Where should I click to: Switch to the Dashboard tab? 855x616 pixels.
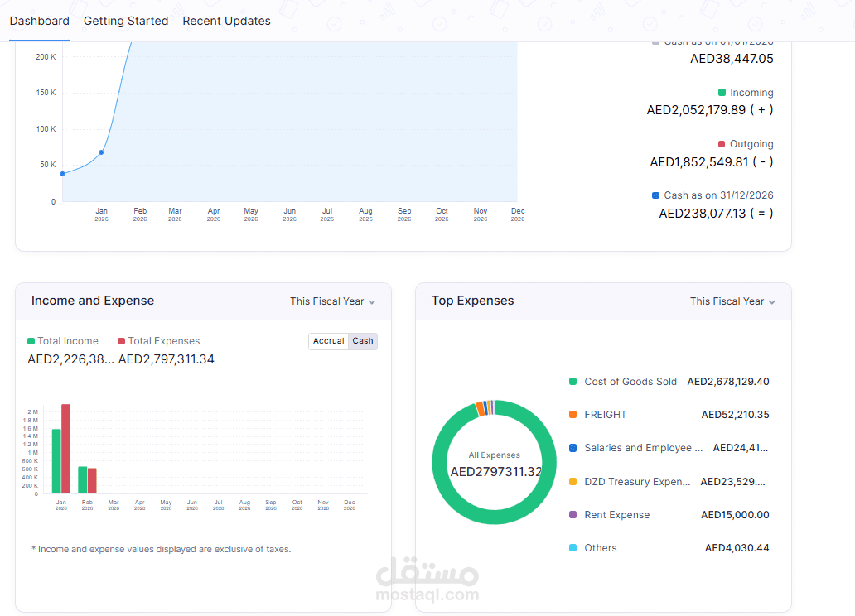coord(39,21)
